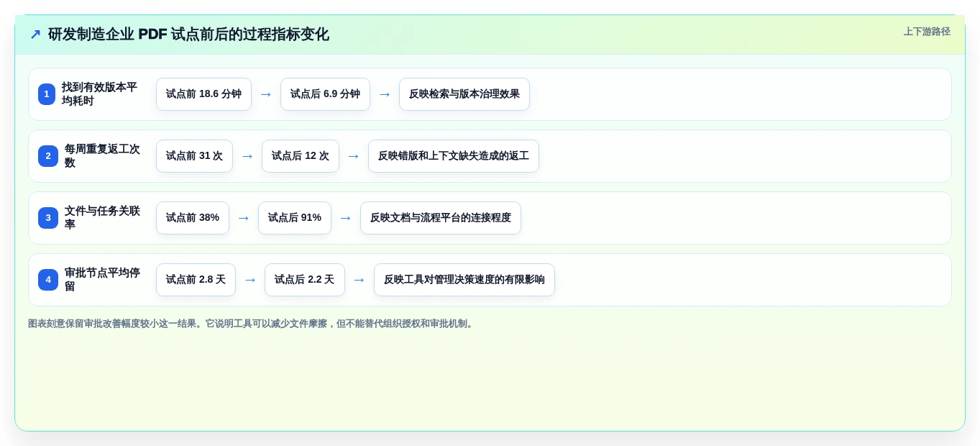Click the 反映检索与版本治理效果 chip
The height and width of the screenshot is (446, 980).
pyautogui.click(x=464, y=94)
